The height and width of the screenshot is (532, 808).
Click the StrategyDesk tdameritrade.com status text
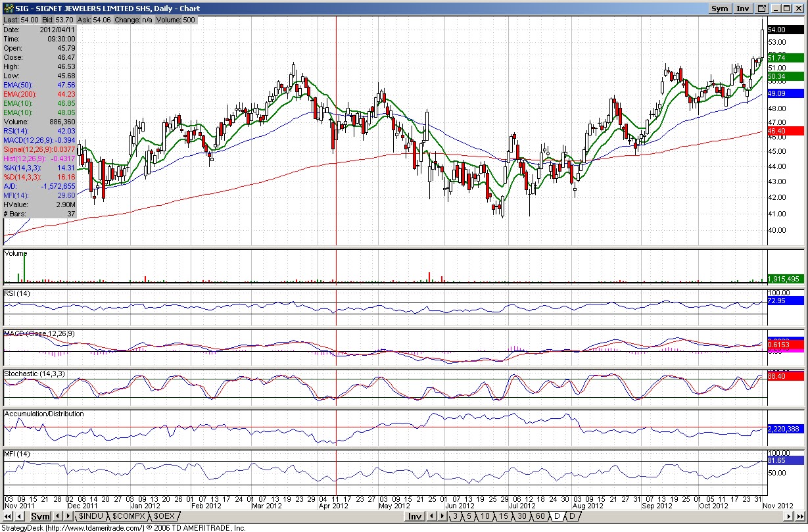click(124, 527)
